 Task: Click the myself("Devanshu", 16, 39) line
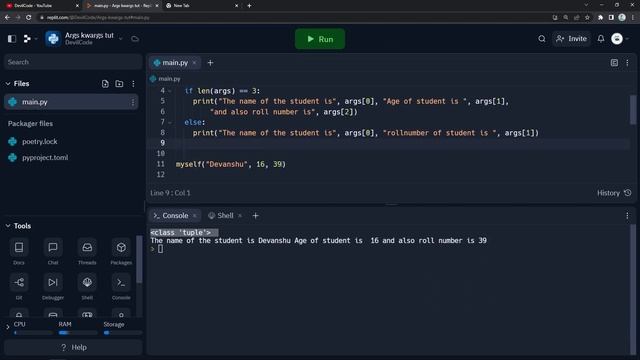pyautogui.click(x=231, y=164)
